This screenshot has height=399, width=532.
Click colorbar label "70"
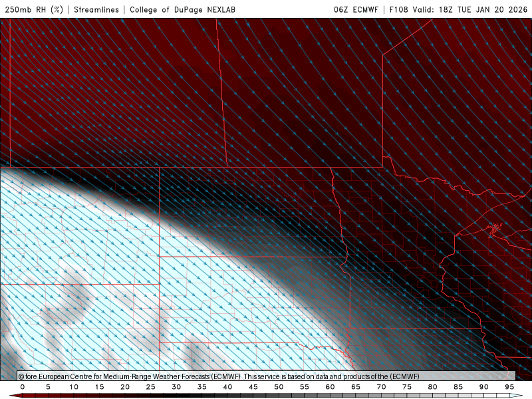(x=381, y=387)
